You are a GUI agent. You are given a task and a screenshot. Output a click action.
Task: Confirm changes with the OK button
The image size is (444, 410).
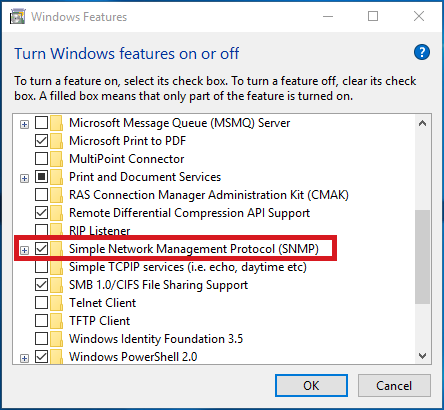tap(311, 385)
